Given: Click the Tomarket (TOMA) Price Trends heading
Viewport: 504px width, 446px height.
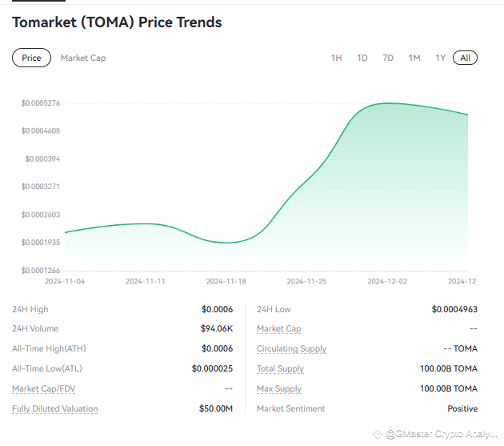Looking at the screenshot, I should coord(117,22).
